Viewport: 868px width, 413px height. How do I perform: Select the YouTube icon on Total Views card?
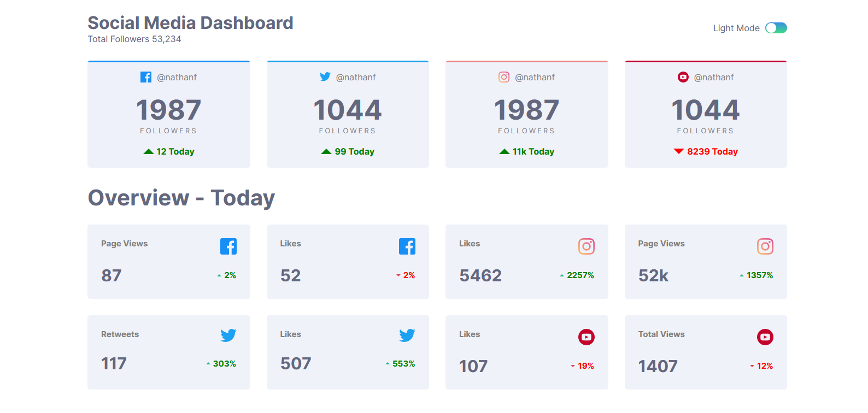tap(765, 337)
